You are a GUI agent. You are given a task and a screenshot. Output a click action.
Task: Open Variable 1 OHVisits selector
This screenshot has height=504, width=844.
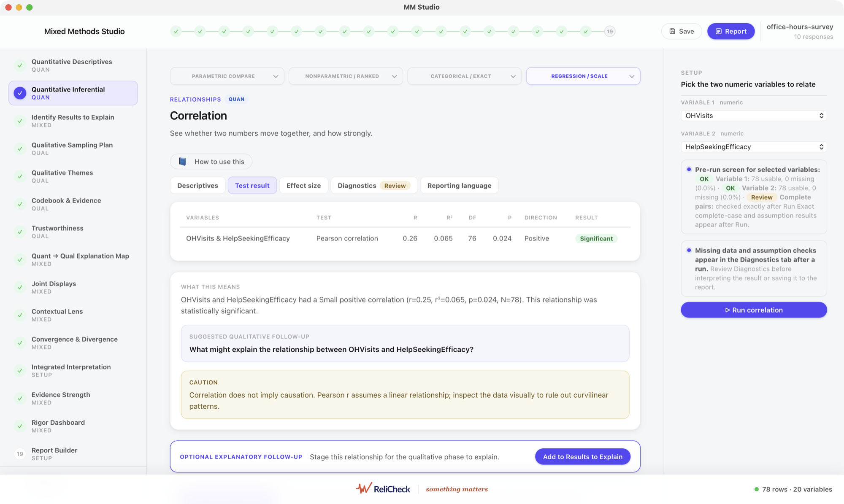(x=754, y=116)
